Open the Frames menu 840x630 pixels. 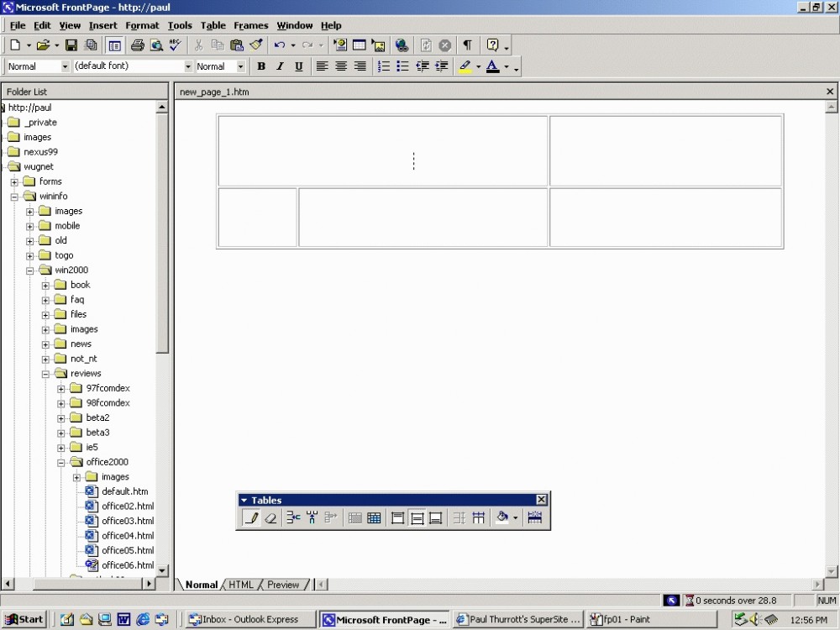[x=250, y=25]
